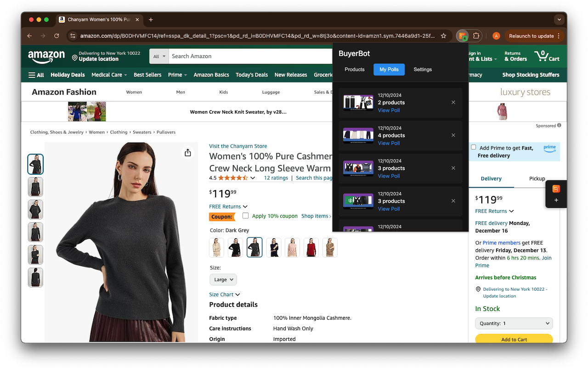Remove the 4 products poll

453,135
